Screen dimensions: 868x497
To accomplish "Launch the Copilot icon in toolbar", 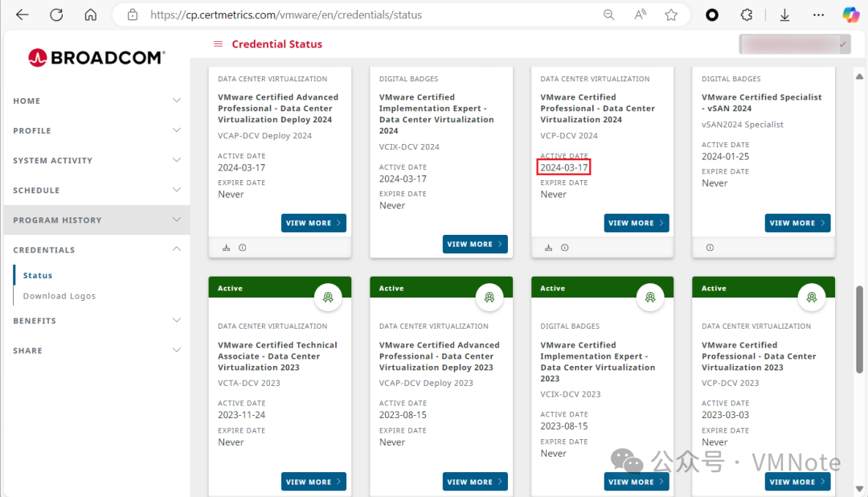I will (851, 15).
